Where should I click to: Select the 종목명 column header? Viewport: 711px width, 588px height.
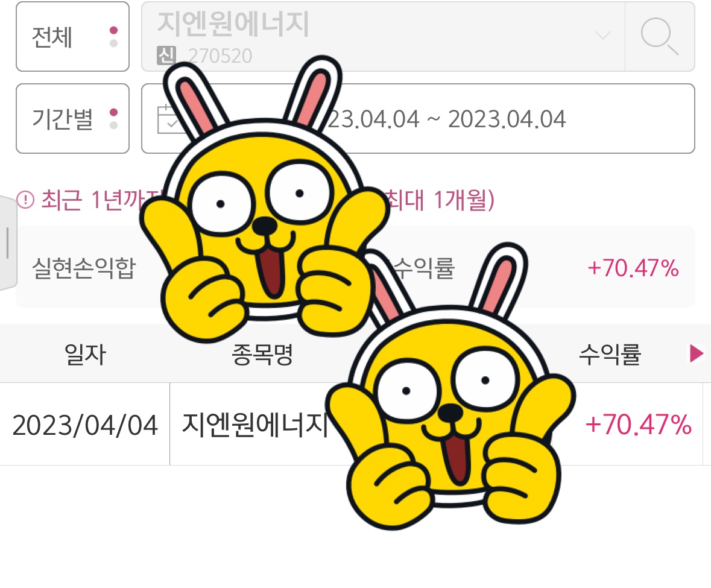point(262,353)
